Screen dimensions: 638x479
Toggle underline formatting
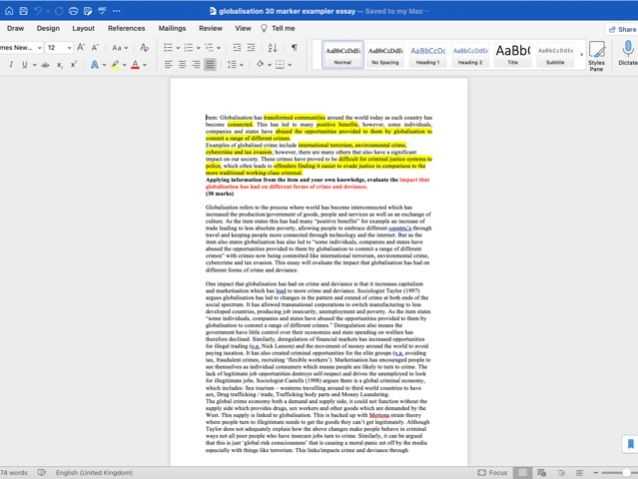[x=25, y=65]
